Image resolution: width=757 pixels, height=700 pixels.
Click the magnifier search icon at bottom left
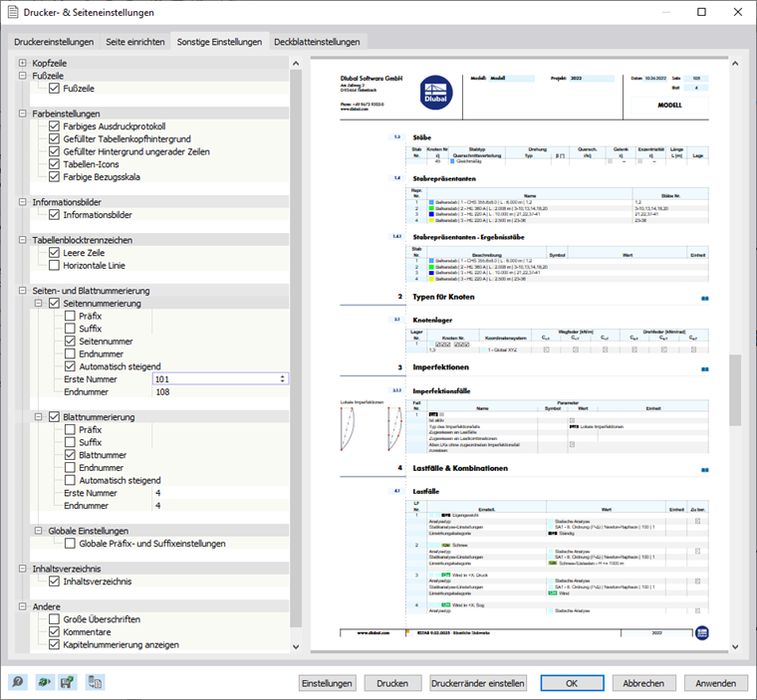[18, 682]
